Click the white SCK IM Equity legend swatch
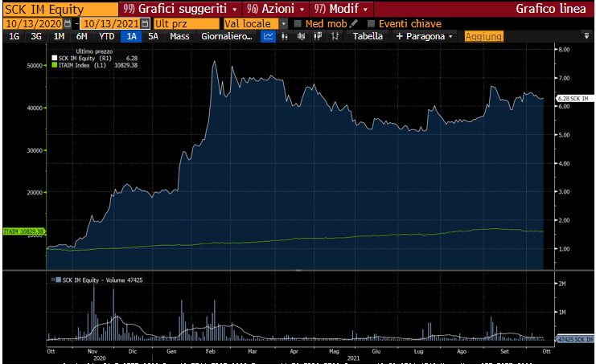Viewport: 596px width, 364px height. (55, 58)
